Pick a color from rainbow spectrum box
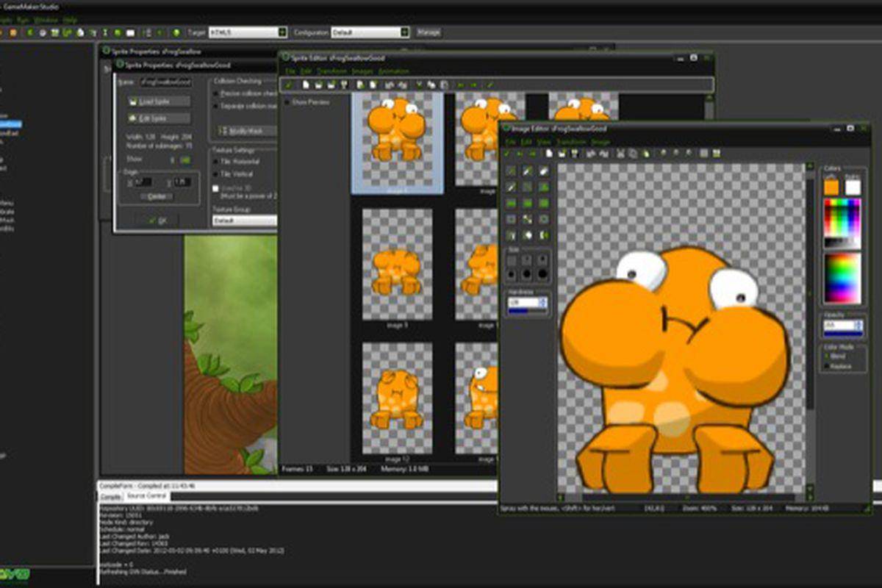This screenshot has width=882, height=588. tap(842, 278)
